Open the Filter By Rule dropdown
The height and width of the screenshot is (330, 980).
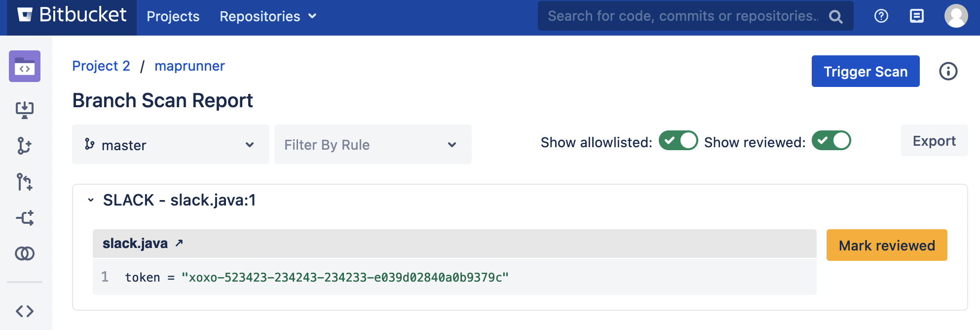pyautogui.click(x=373, y=145)
